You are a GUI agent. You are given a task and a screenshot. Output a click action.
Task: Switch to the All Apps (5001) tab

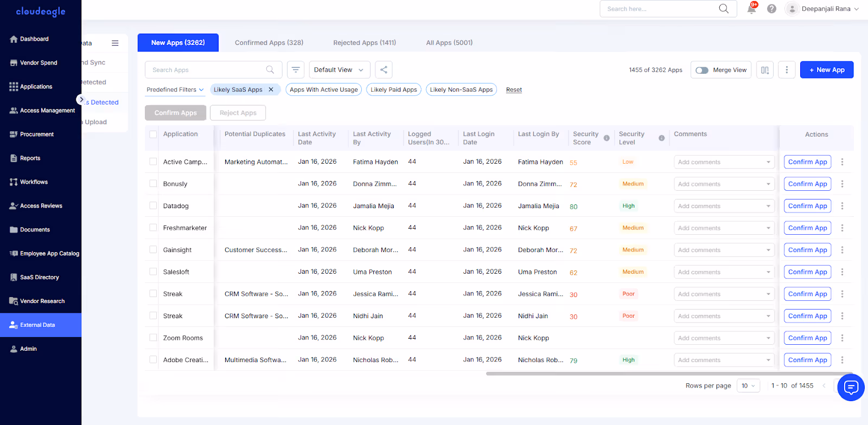point(449,43)
